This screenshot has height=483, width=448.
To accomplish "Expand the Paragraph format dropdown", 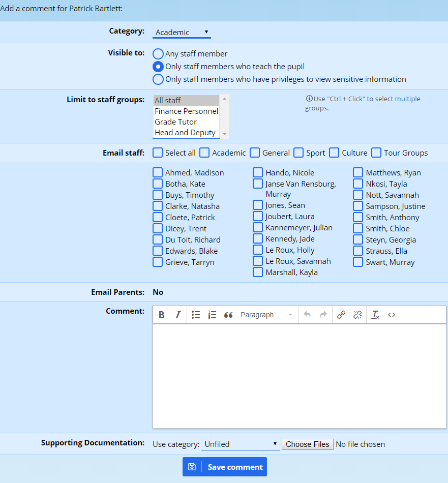I will coord(266,315).
